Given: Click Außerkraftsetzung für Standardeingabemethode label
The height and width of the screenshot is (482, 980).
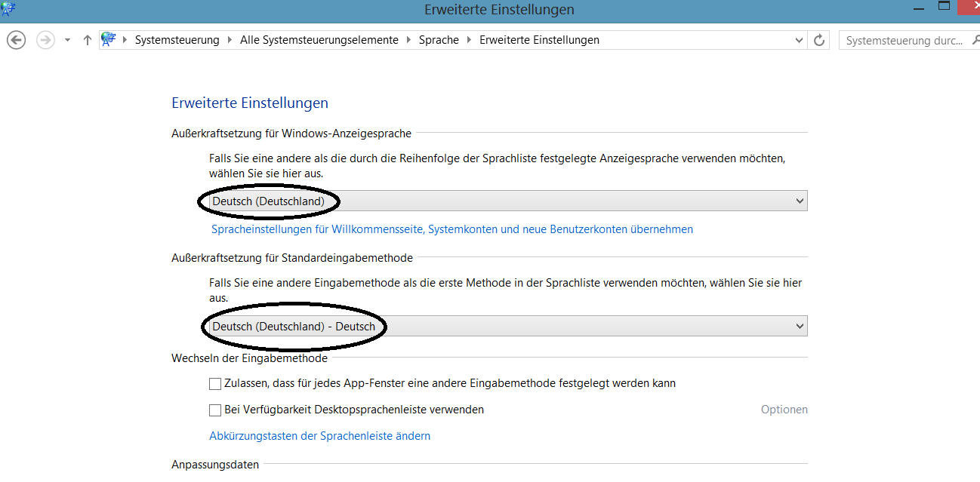Looking at the screenshot, I should coord(292,258).
